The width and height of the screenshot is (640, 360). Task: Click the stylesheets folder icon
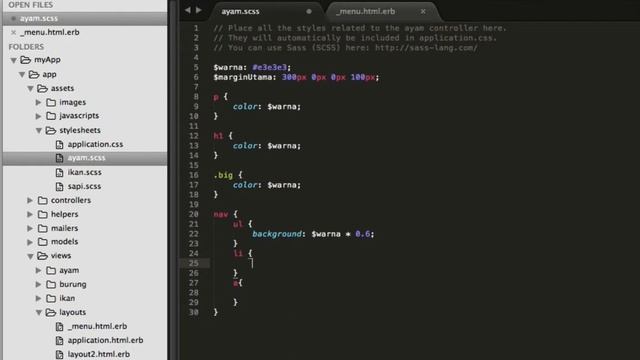click(51, 130)
